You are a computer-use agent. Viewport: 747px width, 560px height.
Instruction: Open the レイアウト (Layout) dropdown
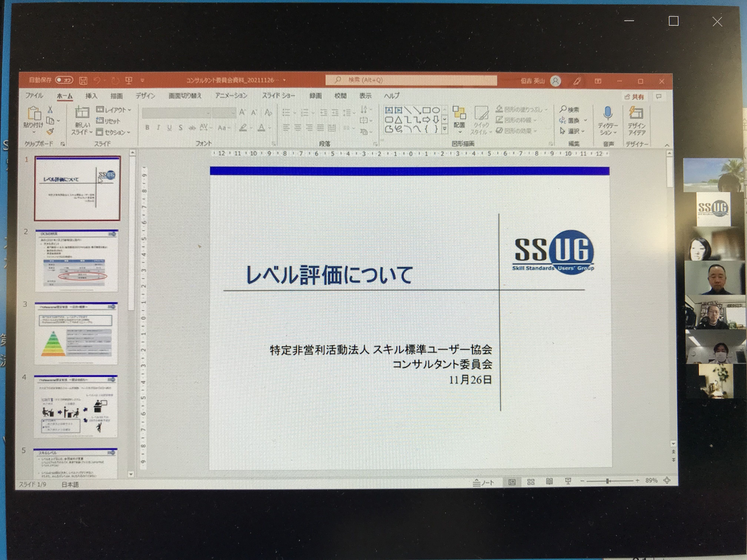tap(114, 110)
